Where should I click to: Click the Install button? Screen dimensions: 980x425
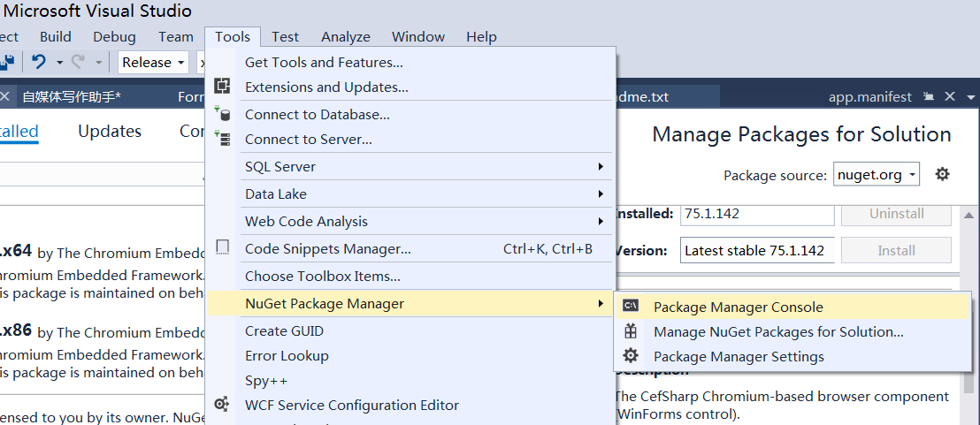pyautogui.click(x=896, y=250)
